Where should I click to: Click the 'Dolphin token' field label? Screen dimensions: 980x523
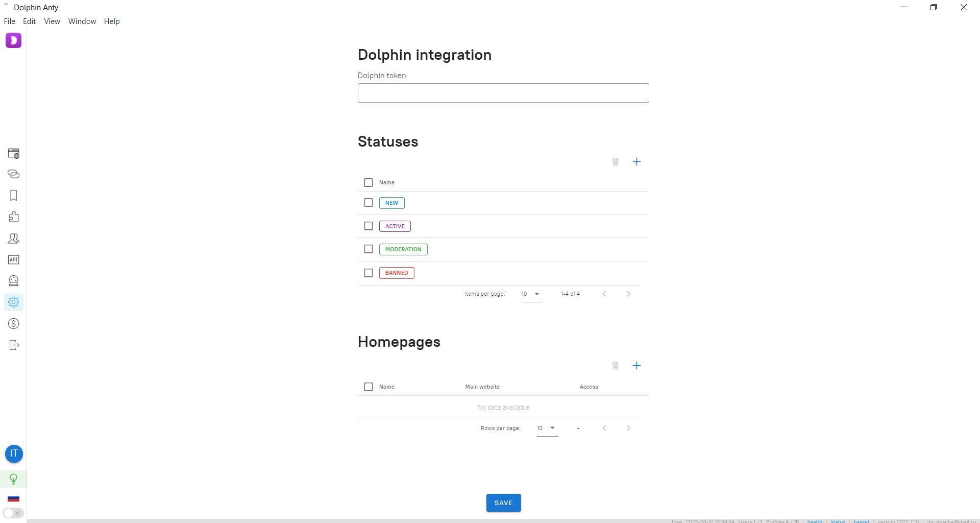(382, 76)
